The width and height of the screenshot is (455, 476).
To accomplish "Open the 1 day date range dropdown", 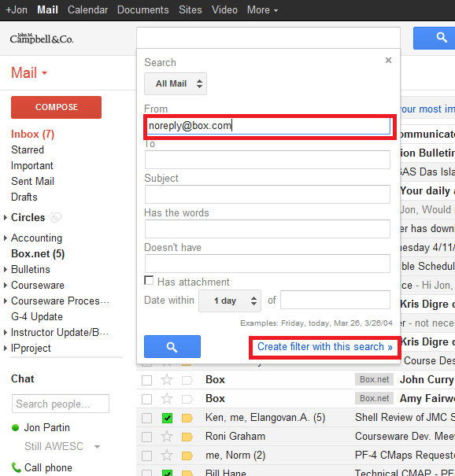I will point(230,301).
